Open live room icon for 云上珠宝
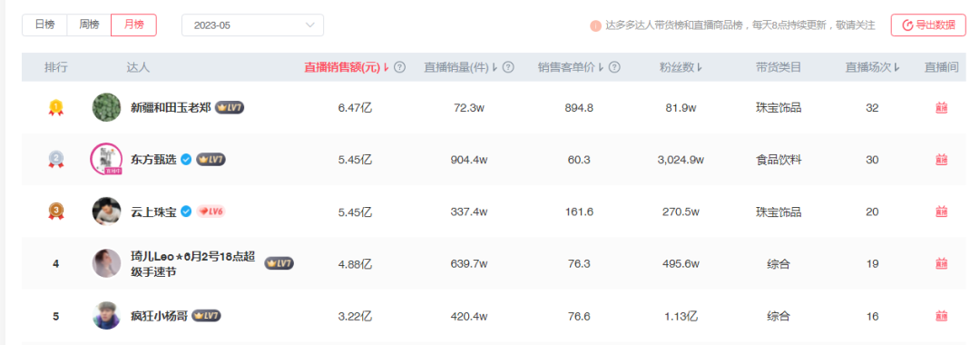 point(941,212)
